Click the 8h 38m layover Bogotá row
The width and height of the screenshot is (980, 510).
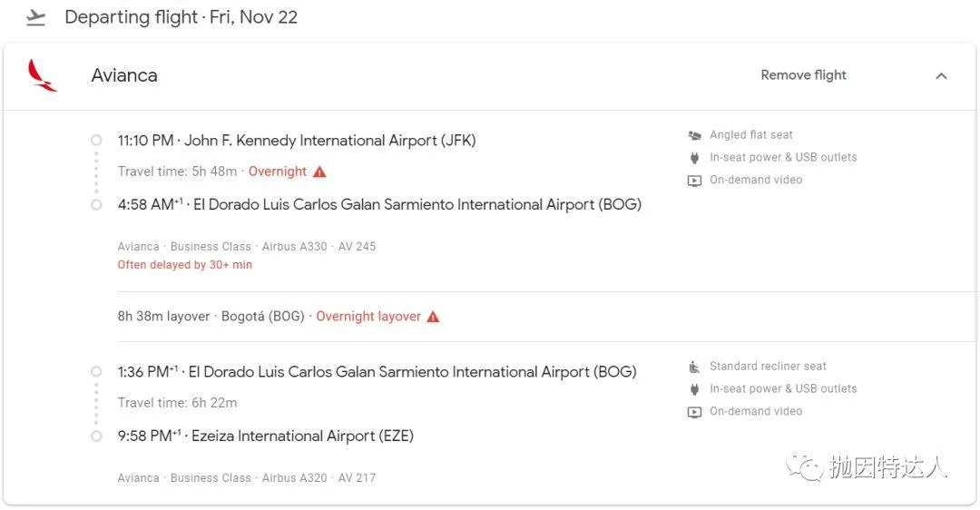546,317
